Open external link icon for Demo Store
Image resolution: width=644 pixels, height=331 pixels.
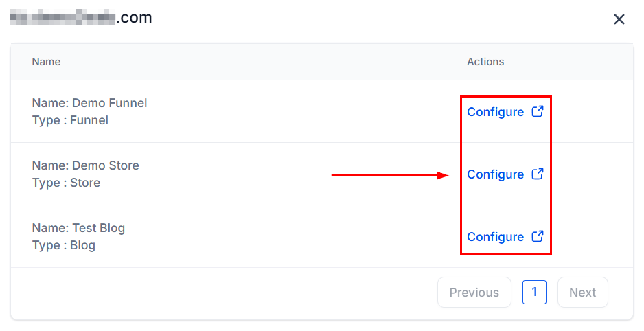point(538,174)
